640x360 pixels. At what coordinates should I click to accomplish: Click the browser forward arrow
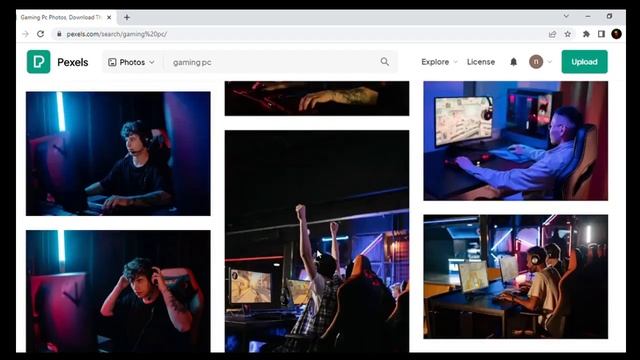click(25, 34)
